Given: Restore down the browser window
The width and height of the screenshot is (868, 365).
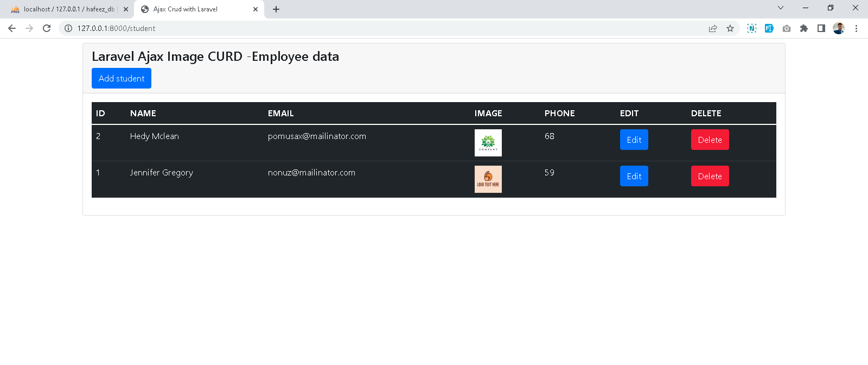Looking at the screenshot, I should (831, 8).
